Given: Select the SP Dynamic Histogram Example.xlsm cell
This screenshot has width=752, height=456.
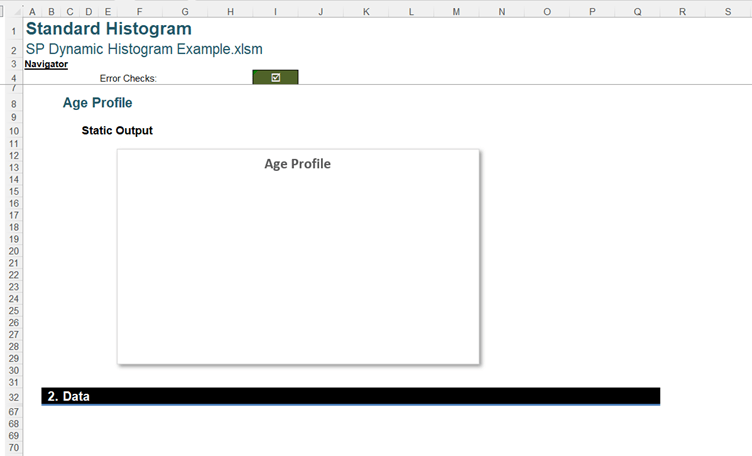Looking at the screenshot, I should (x=143, y=50).
